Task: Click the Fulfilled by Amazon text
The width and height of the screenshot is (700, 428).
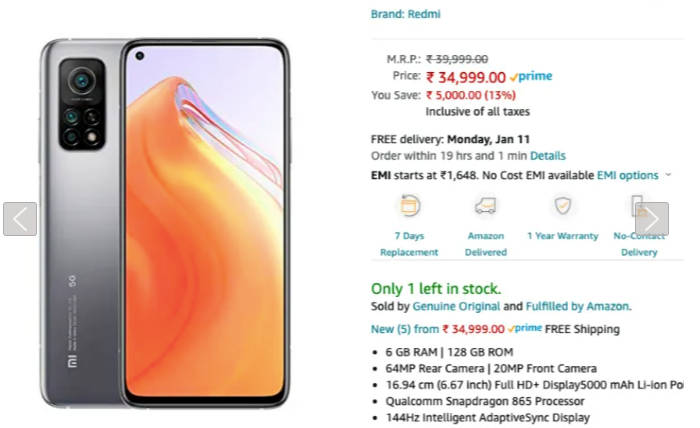Action: coord(578,307)
